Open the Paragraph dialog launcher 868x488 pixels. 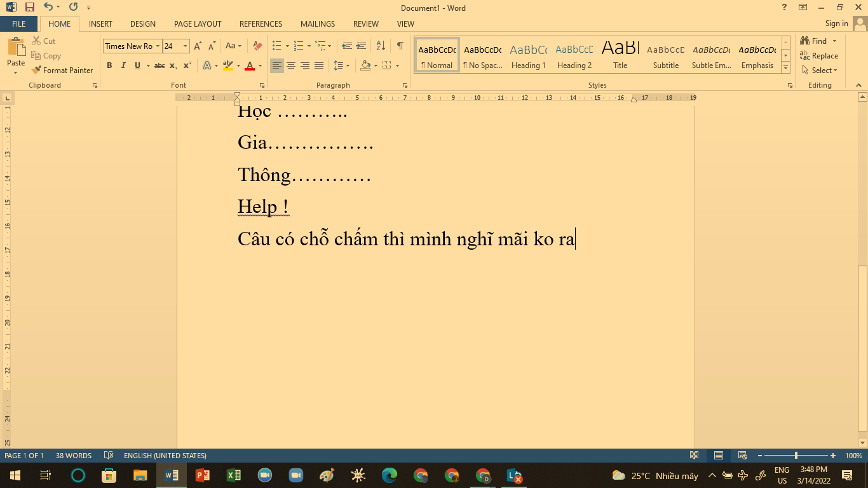point(405,85)
